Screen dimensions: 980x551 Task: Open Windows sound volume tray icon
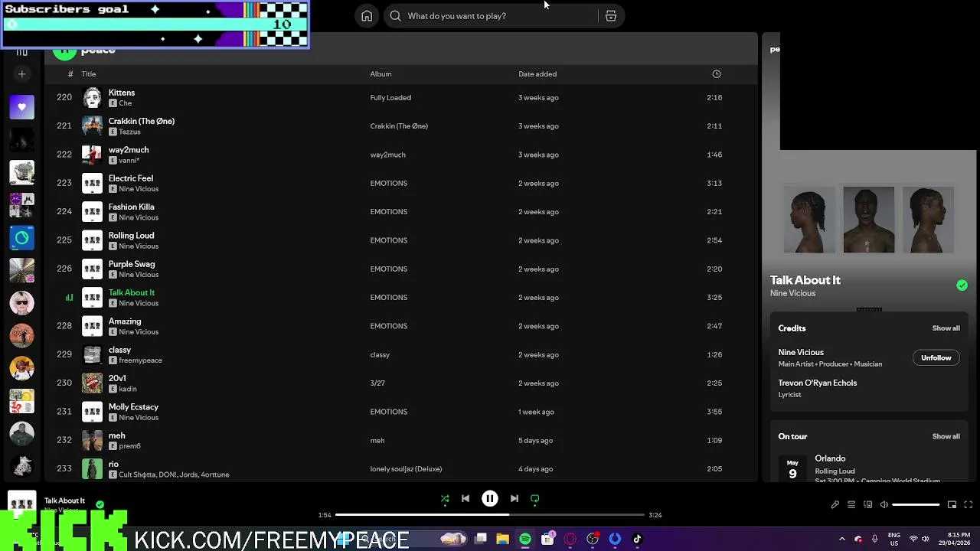pos(925,540)
